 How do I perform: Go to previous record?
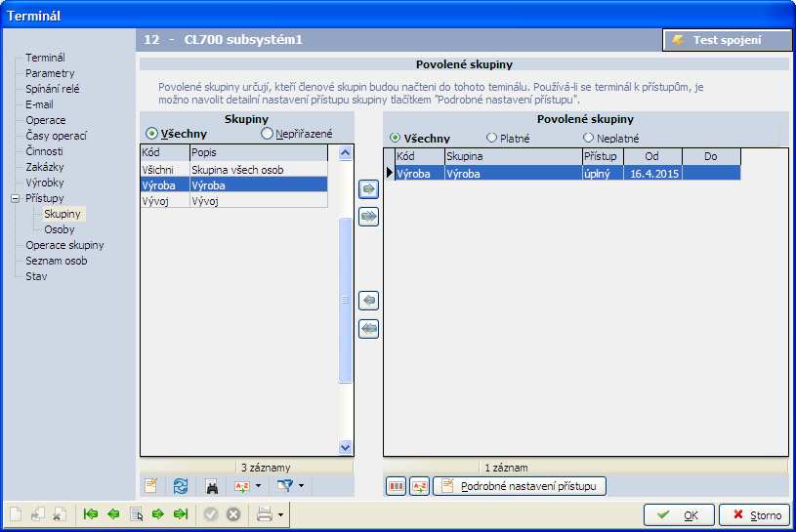click(x=113, y=514)
